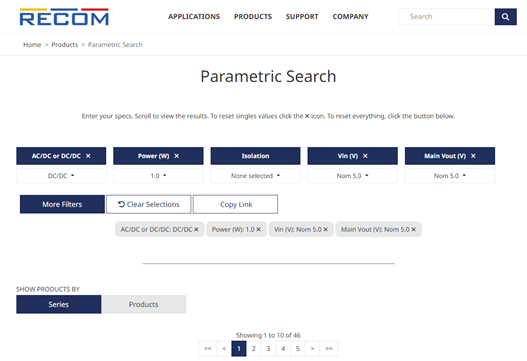The image size is (527, 361).
Task: Reset the AC/DC or DC/DC filter with X
Action: click(x=88, y=156)
